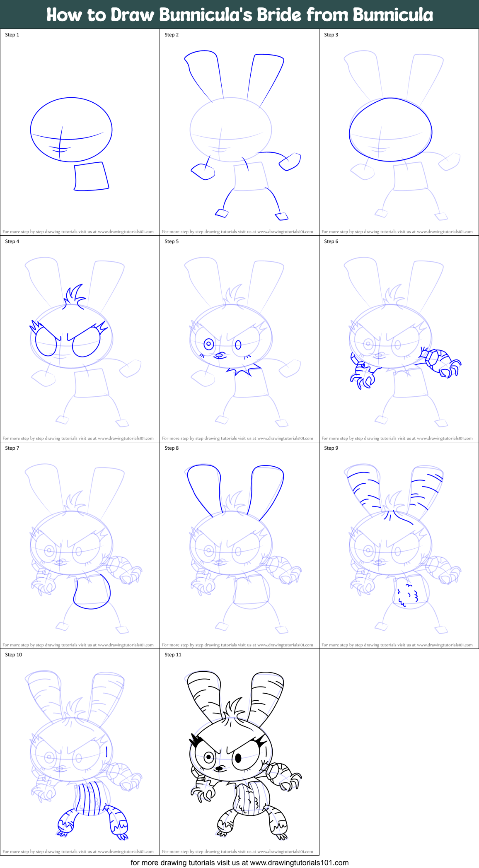Click the 'Step 3' label
Image resolution: width=479 pixels, height=868 pixels.
331,35
